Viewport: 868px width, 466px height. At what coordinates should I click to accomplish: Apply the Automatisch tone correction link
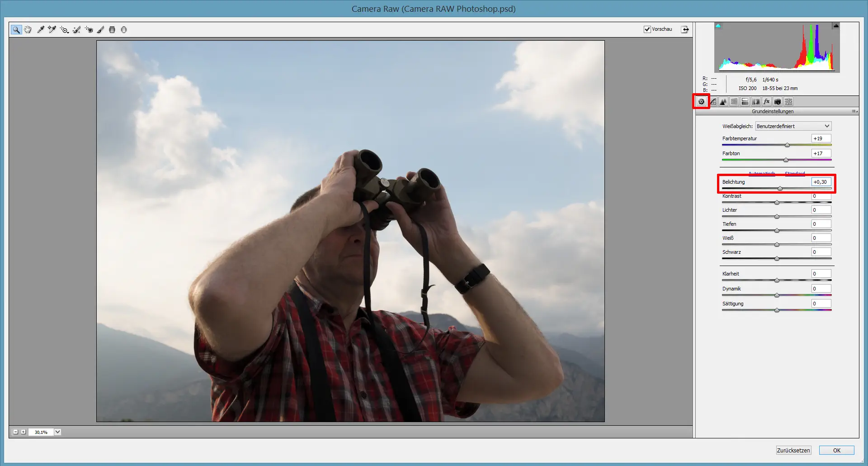click(762, 173)
